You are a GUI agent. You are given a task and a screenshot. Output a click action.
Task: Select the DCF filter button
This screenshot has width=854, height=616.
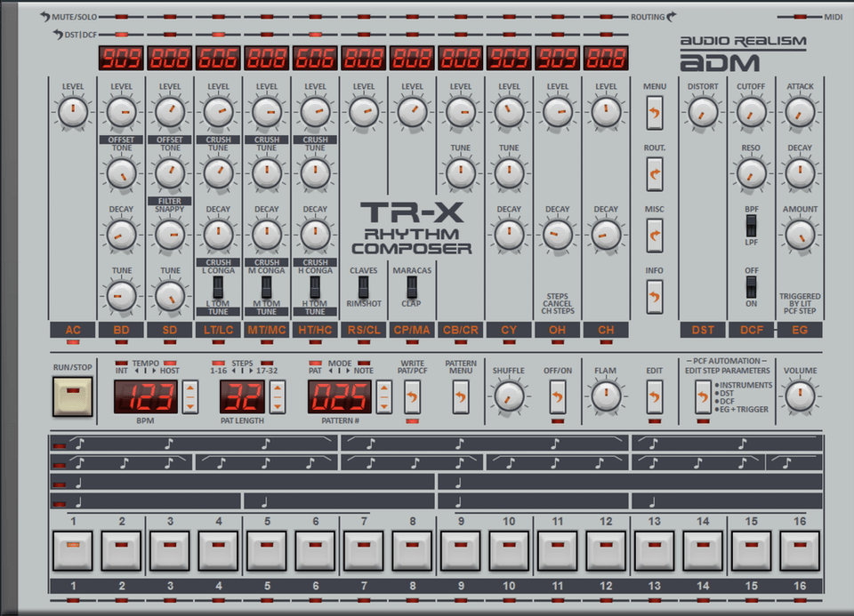(x=751, y=330)
